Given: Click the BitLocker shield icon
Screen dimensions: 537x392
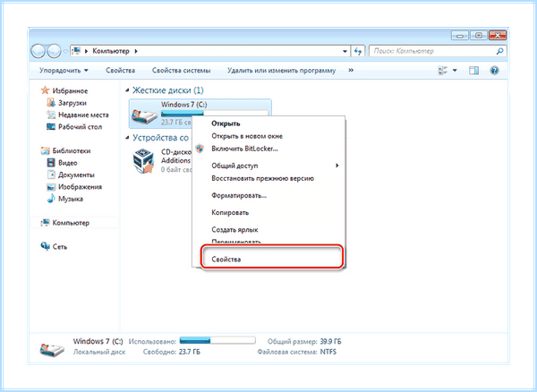Looking at the screenshot, I should tap(200, 149).
